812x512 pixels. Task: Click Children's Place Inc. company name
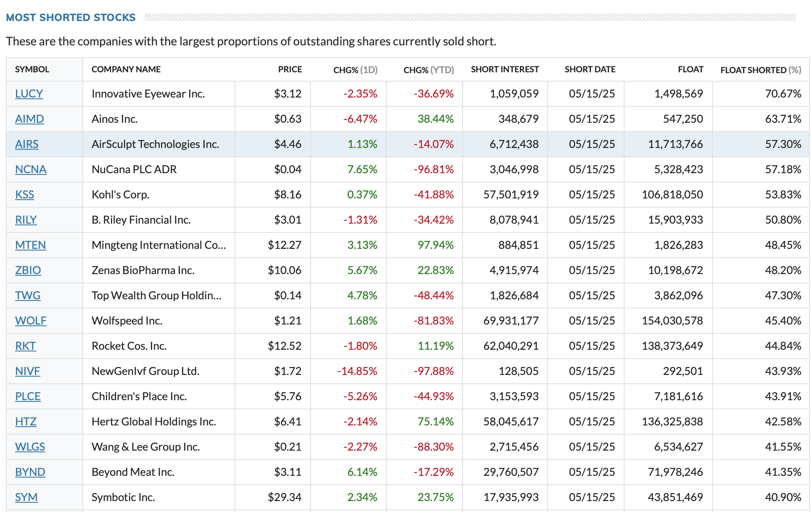pos(139,396)
